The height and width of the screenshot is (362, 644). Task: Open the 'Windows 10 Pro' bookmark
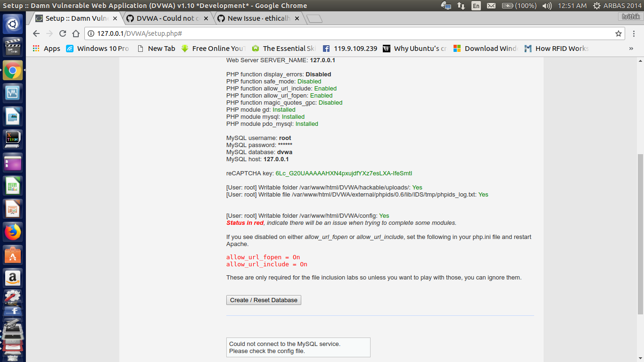(98, 48)
